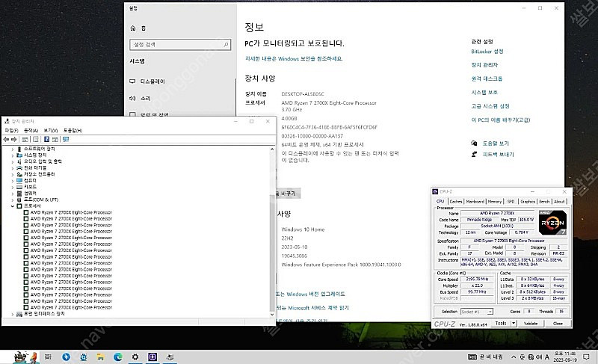Expand the Print queues (인쇄 대기열) node

(13, 168)
